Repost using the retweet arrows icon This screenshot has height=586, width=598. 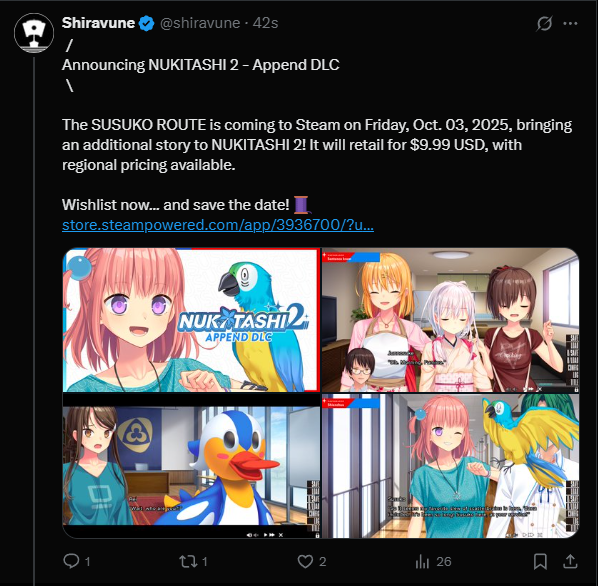coord(188,561)
